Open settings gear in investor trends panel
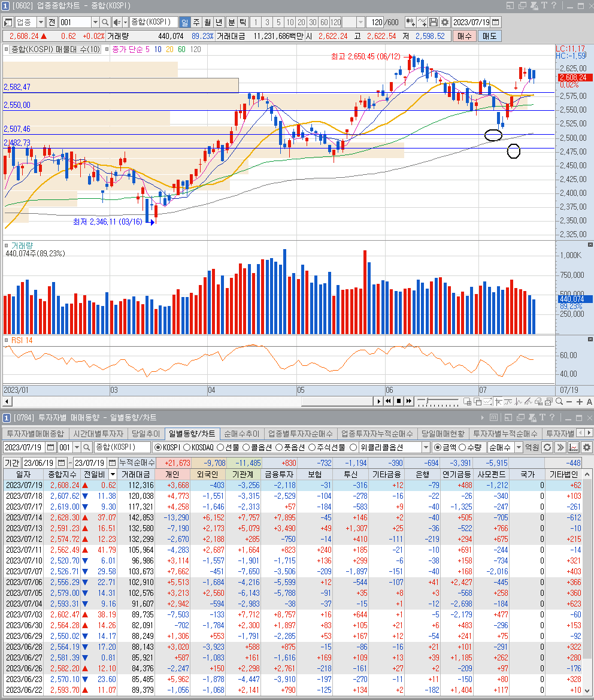Image resolution: width=594 pixels, height=700 pixels. (586, 447)
